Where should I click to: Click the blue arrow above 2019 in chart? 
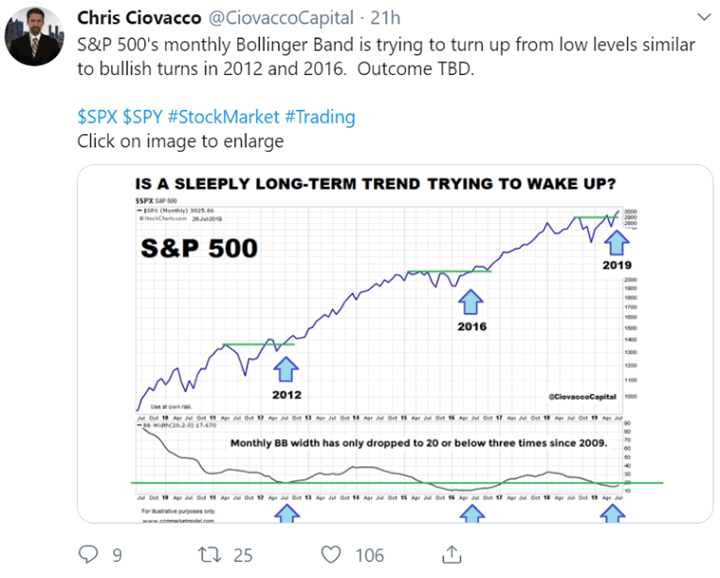pos(616,240)
